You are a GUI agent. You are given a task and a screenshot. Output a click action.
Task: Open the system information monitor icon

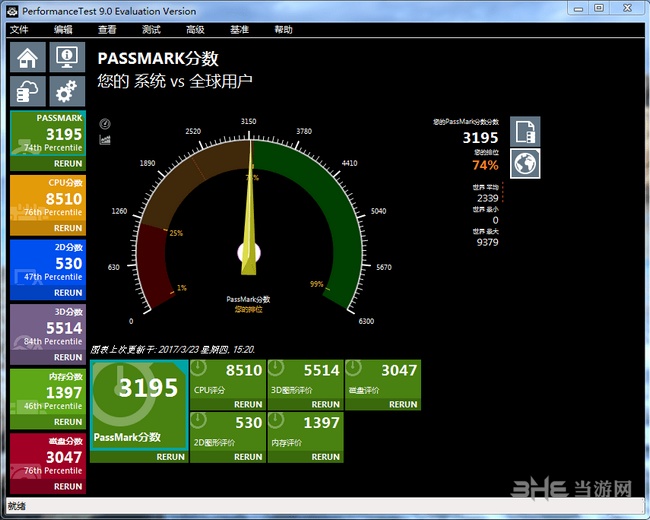coord(67,57)
